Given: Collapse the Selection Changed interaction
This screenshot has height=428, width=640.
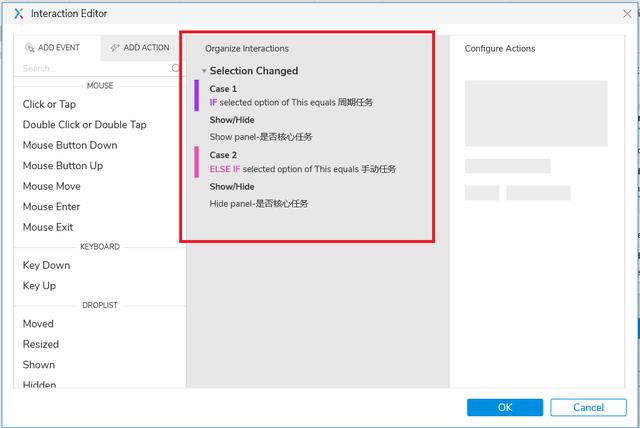Looking at the screenshot, I should [x=204, y=71].
